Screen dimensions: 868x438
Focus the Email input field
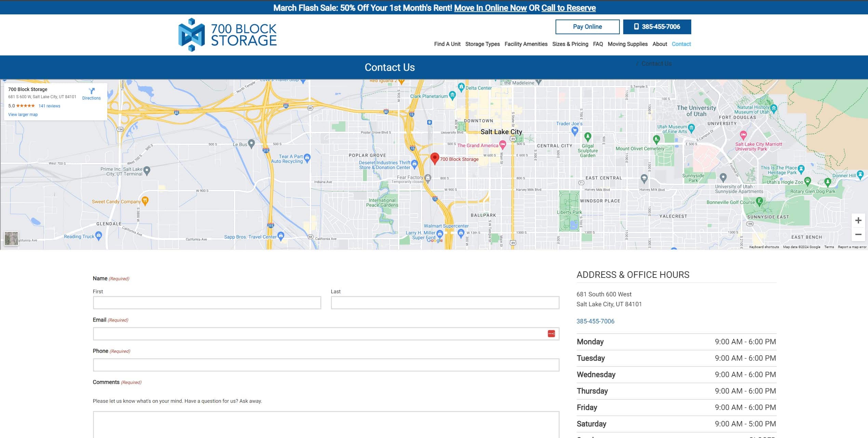point(326,334)
